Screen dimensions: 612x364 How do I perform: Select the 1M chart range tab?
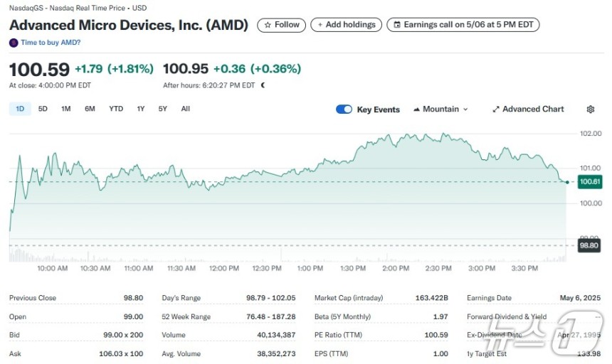point(66,109)
